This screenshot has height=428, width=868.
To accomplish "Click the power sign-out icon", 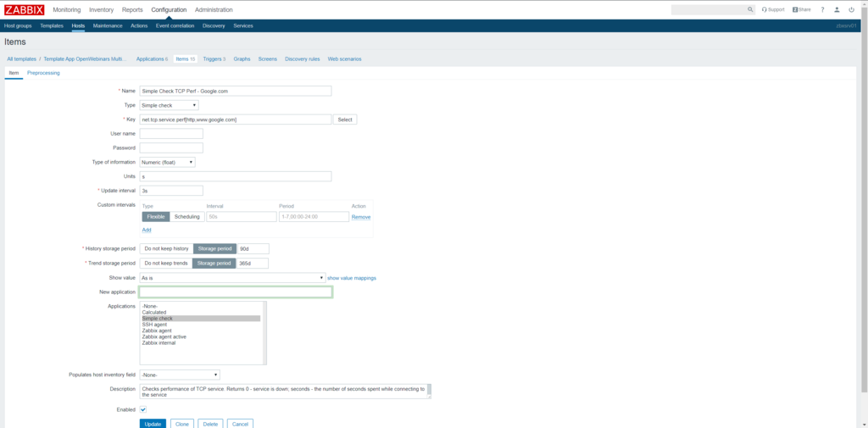I will (851, 9).
